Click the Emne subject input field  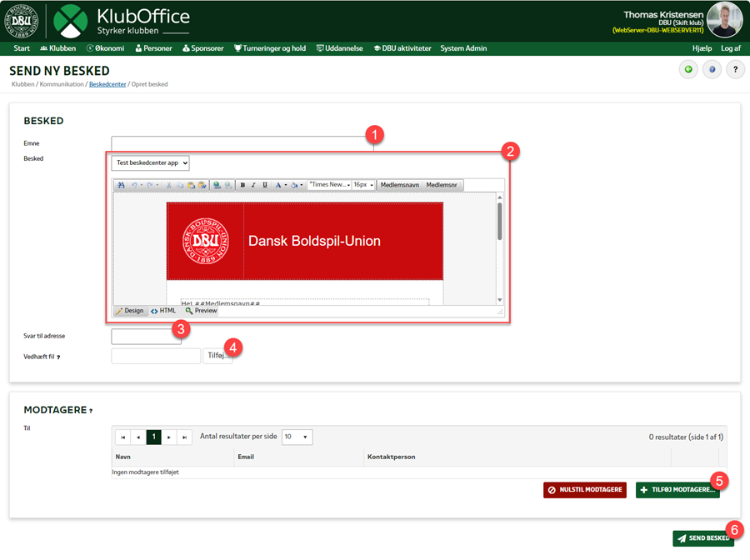click(x=242, y=143)
